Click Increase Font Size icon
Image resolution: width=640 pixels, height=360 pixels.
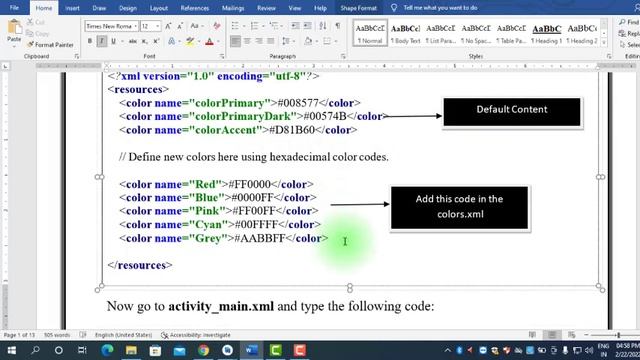point(168,26)
